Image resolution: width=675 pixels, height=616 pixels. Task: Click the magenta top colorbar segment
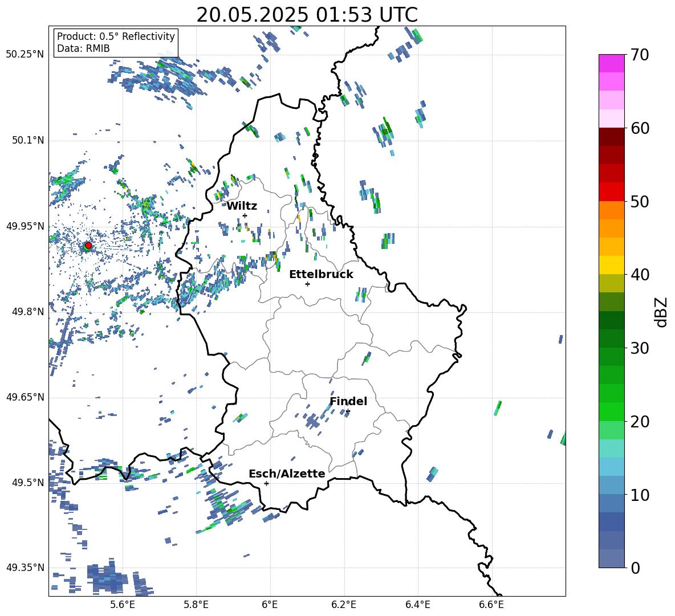611,63
